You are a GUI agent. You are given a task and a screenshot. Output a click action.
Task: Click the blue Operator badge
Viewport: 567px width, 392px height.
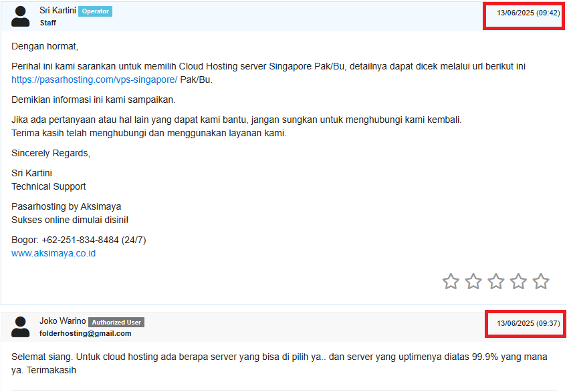(x=94, y=11)
